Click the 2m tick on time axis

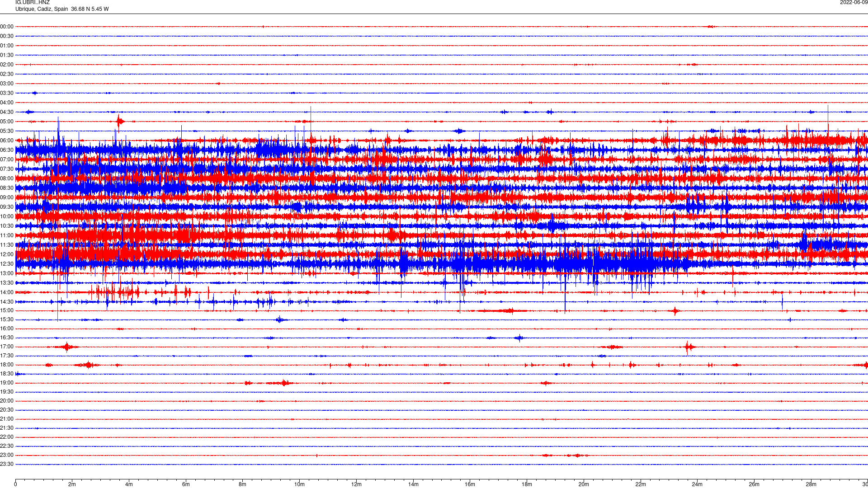[x=72, y=484]
